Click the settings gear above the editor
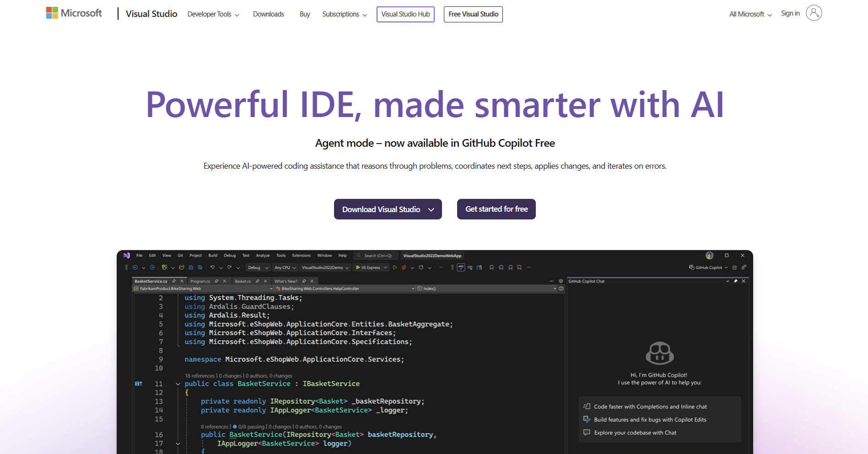The height and width of the screenshot is (454, 868). click(561, 281)
